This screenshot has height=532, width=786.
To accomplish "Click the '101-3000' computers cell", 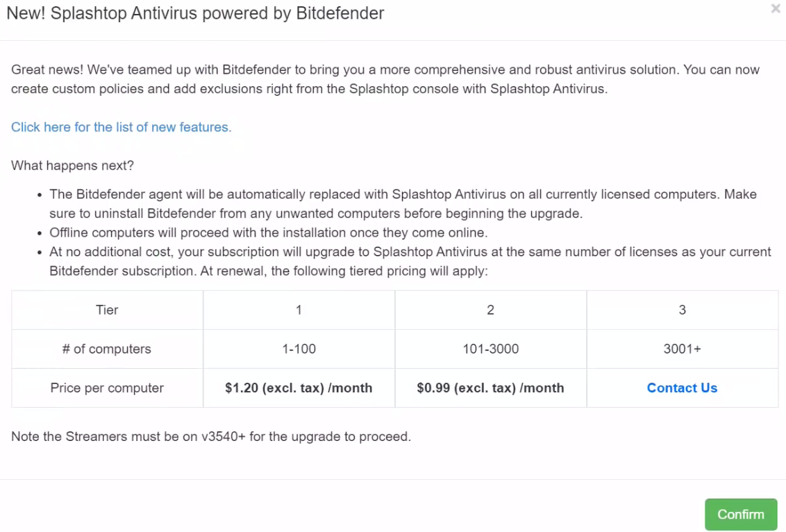I will (490, 349).
